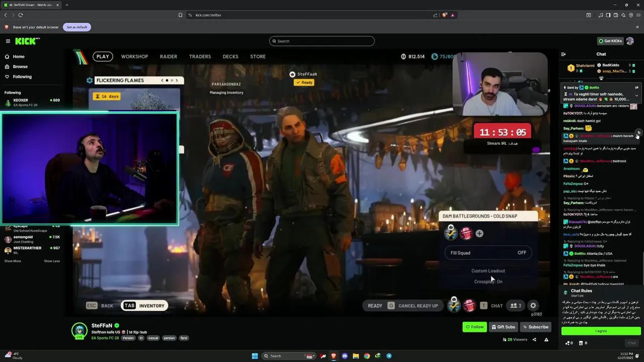Open the user profile avatar menu
Screen dimensions: 644x362
coord(630,41)
